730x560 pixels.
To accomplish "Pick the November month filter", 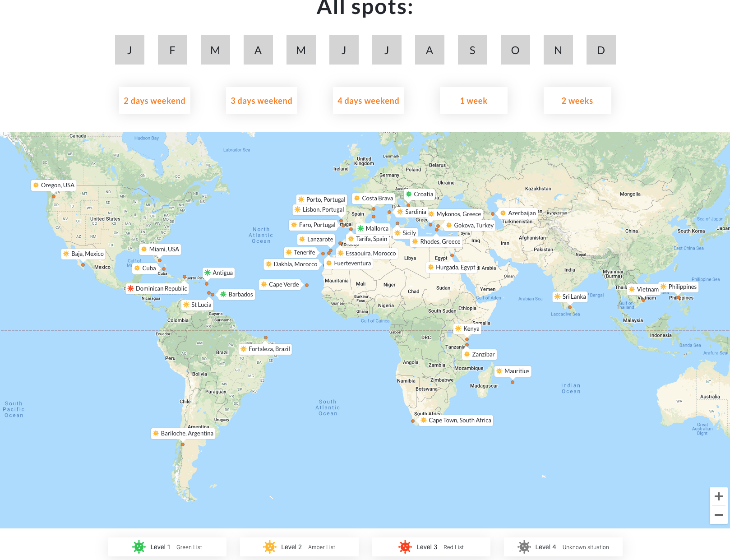I will coord(558,50).
